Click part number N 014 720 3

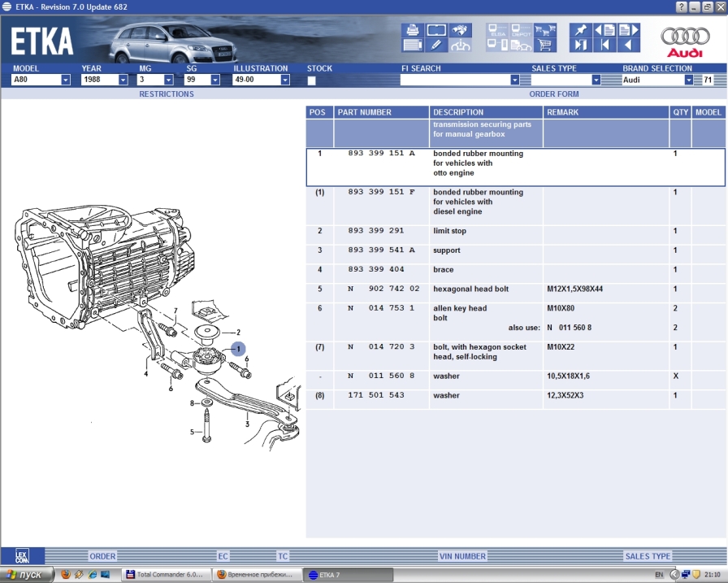381,346
